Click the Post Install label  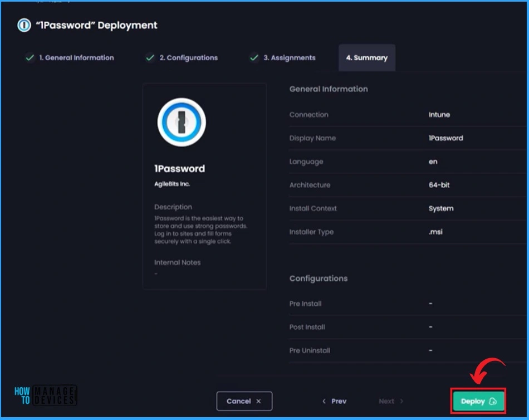pos(307,327)
